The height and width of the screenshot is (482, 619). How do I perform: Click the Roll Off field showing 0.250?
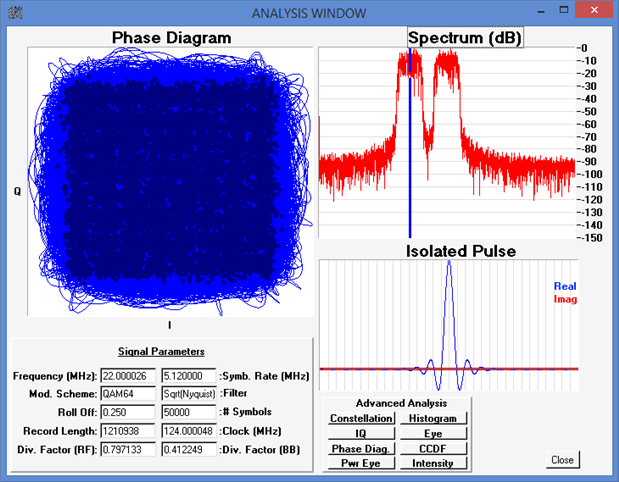127,412
